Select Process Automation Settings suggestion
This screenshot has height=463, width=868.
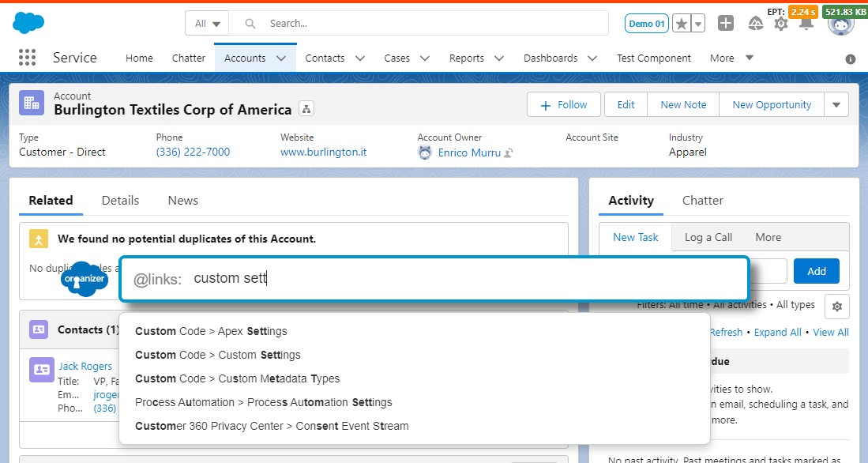264,403
